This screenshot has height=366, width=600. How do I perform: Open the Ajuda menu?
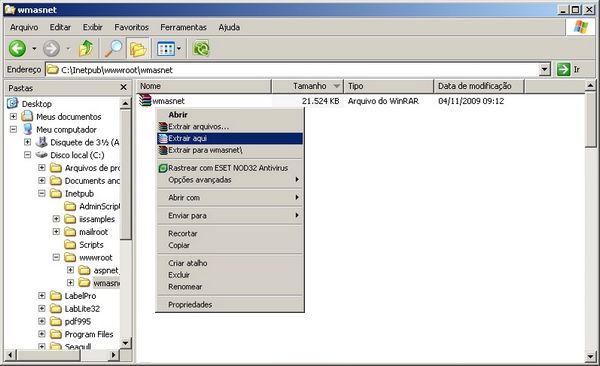[229, 27]
